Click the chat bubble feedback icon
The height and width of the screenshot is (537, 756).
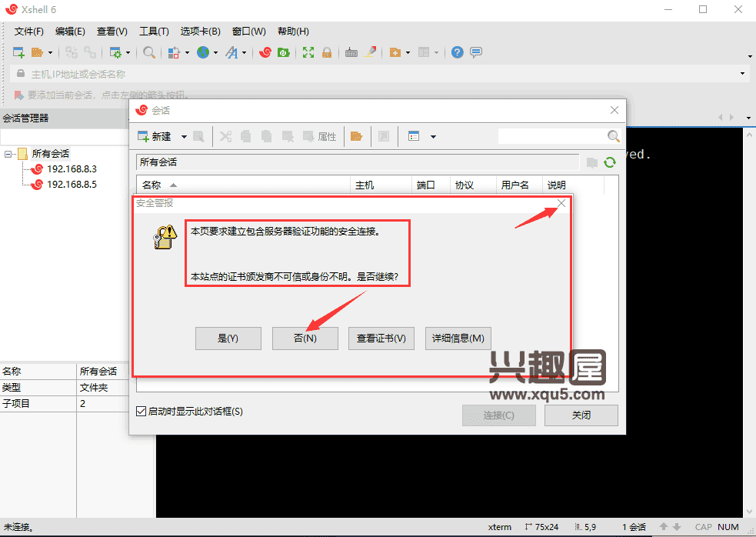tap(476, 52)
